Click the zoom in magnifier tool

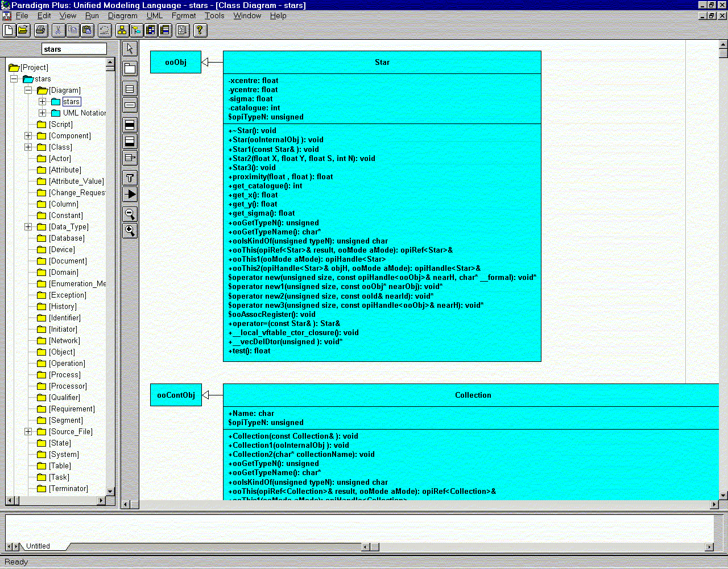point(130,230)
